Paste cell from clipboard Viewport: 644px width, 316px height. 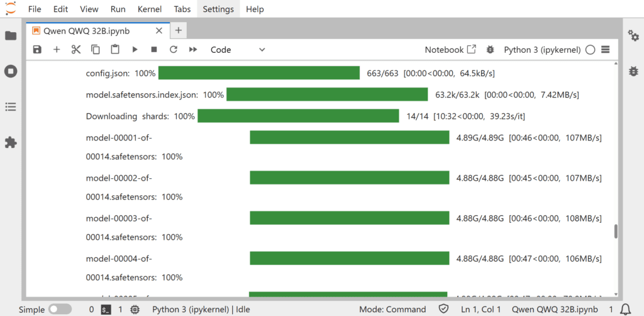coord(115,50)
